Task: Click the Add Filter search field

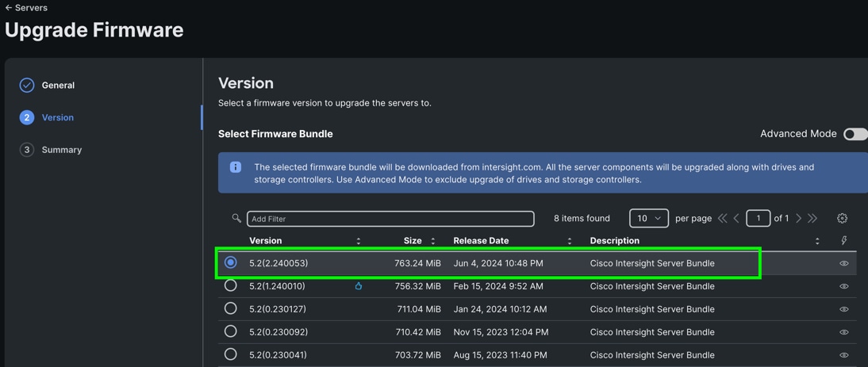Action: pyautogui.click(x=390, y=219)
